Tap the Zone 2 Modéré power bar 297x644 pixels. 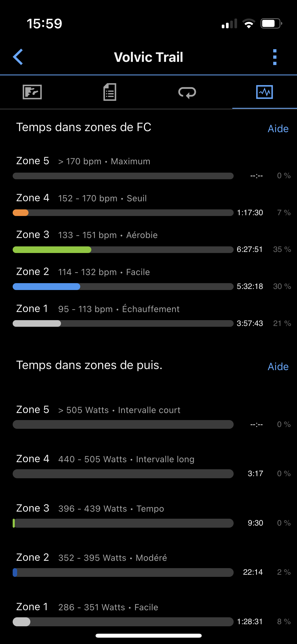coord(123,572)
